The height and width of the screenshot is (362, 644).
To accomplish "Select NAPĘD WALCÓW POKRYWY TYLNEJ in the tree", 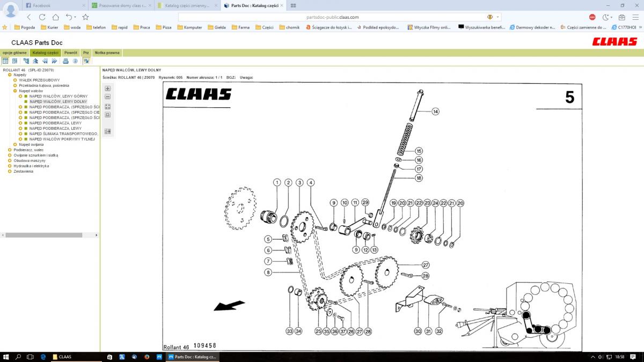I will coord(62,139).
